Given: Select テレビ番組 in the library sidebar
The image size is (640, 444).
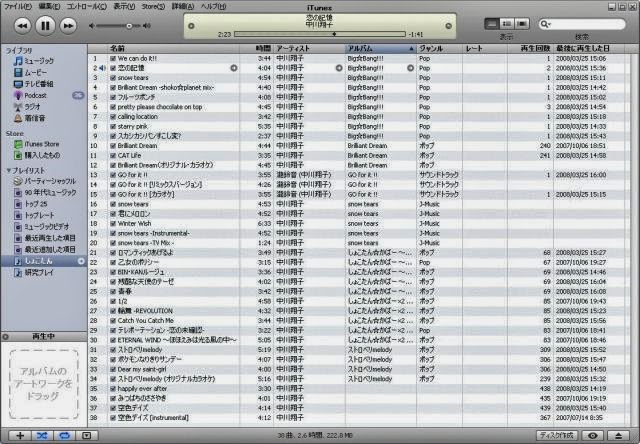Looking at the screenshot, I should pos(39,84).
